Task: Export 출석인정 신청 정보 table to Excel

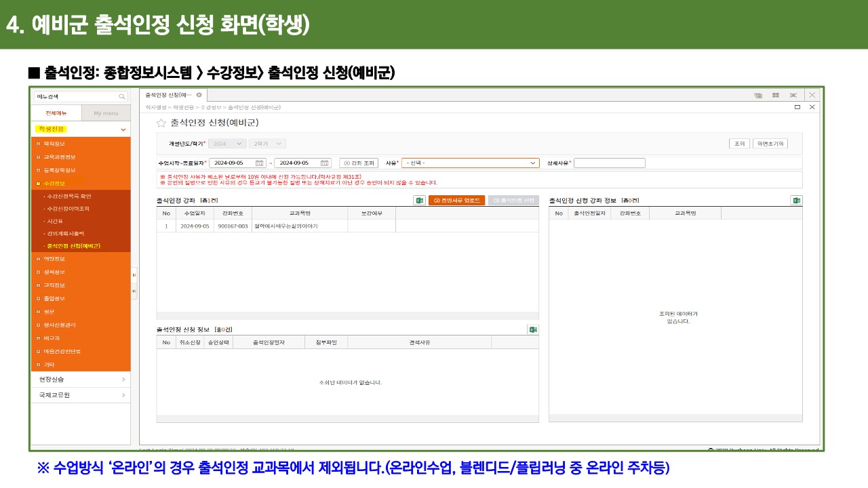Action: coord(533,329)
